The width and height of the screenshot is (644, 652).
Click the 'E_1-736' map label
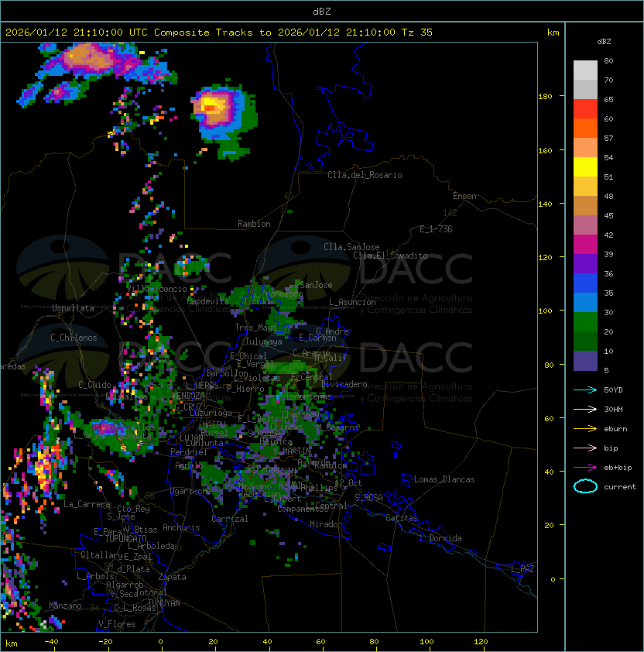click(x=436, y=229)
